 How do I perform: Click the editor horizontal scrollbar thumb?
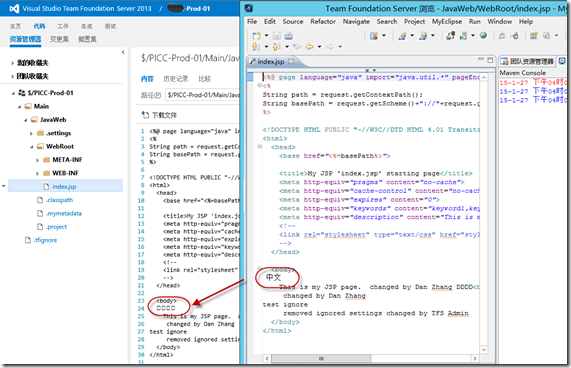[321, 359]
